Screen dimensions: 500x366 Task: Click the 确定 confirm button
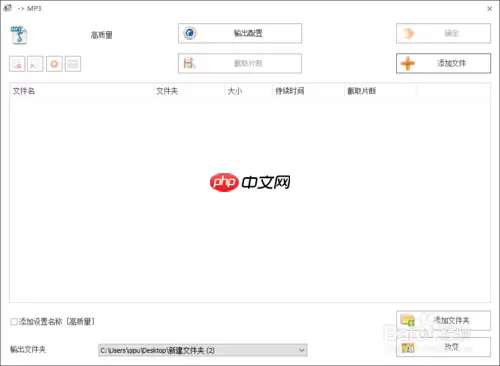(x=443, y=33)
